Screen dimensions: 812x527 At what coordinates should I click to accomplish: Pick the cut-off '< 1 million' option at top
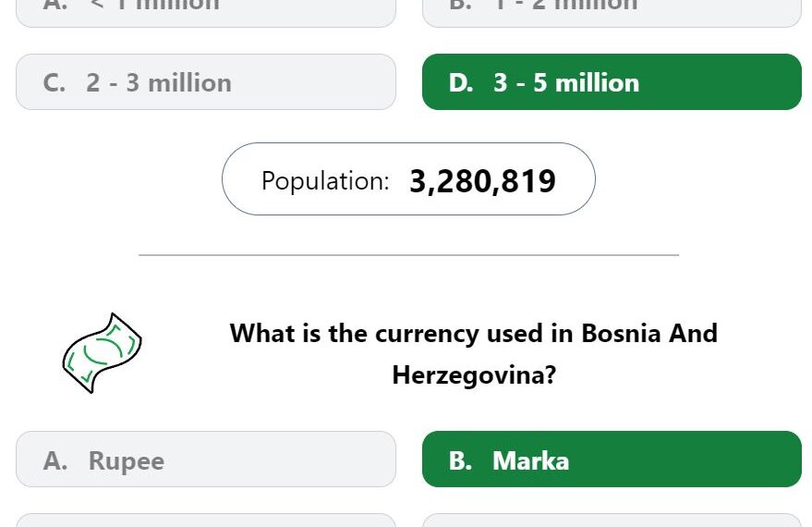pos(206,11)
